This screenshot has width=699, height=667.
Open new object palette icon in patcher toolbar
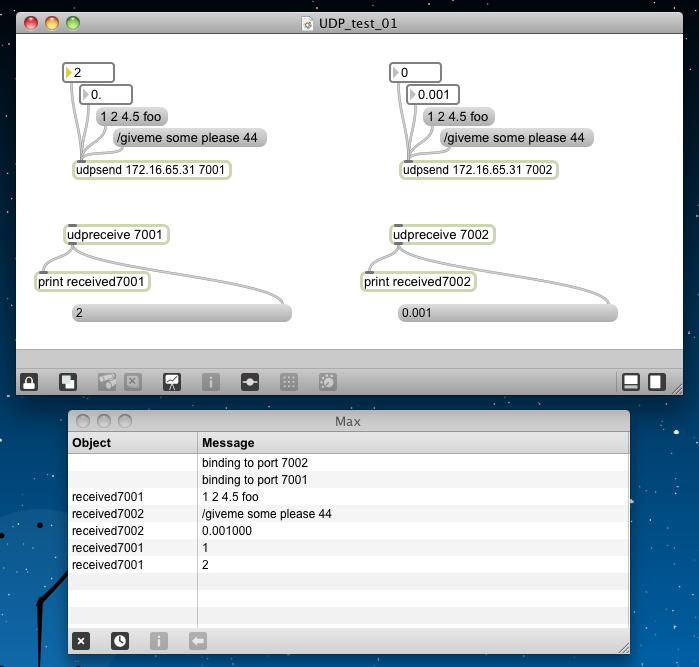68,382
